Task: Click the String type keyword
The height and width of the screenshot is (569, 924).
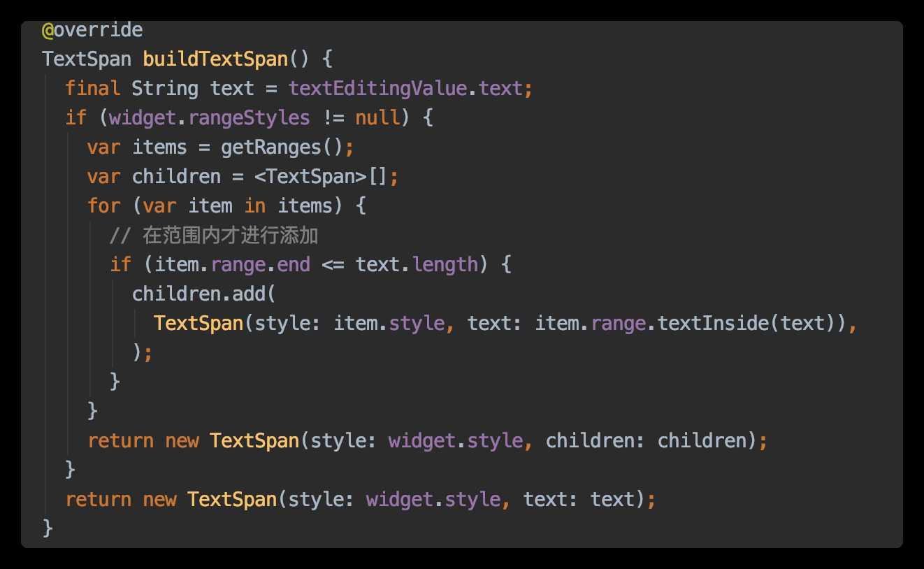Action: click(x=165, y=89)
